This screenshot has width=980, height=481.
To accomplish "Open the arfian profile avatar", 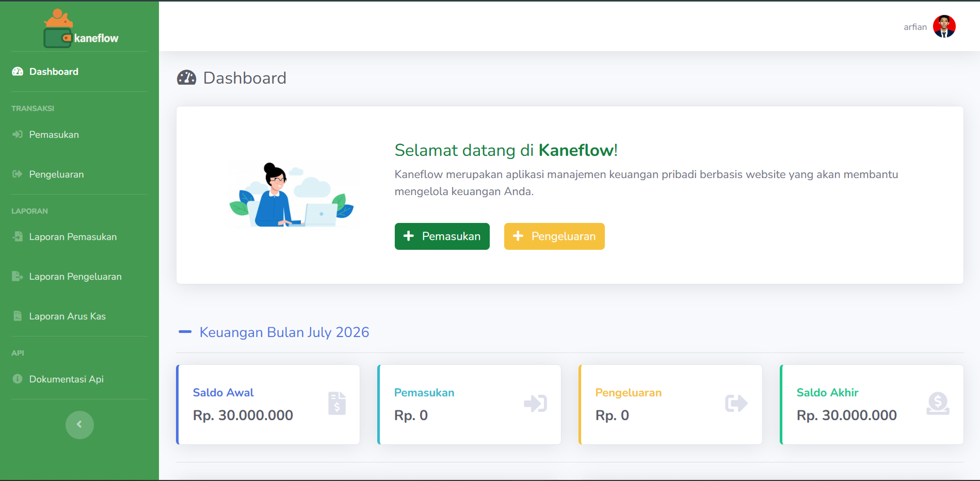I will pos(944,26).
